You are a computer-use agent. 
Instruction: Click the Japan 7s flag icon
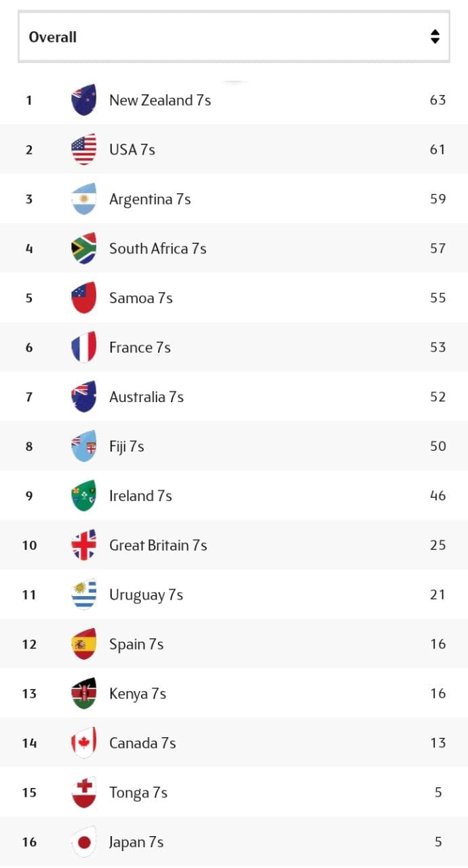coord(84,842)
